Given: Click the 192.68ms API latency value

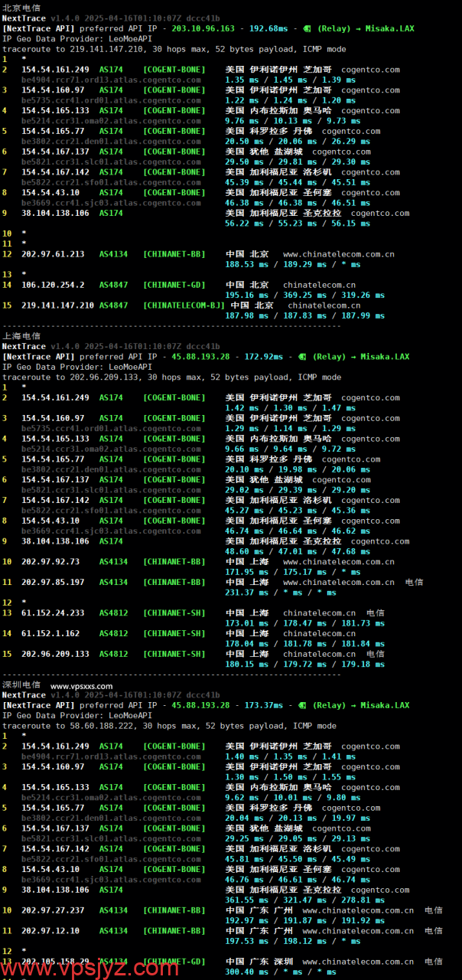Looking at the screenshot, I should (x=268, y=28).
